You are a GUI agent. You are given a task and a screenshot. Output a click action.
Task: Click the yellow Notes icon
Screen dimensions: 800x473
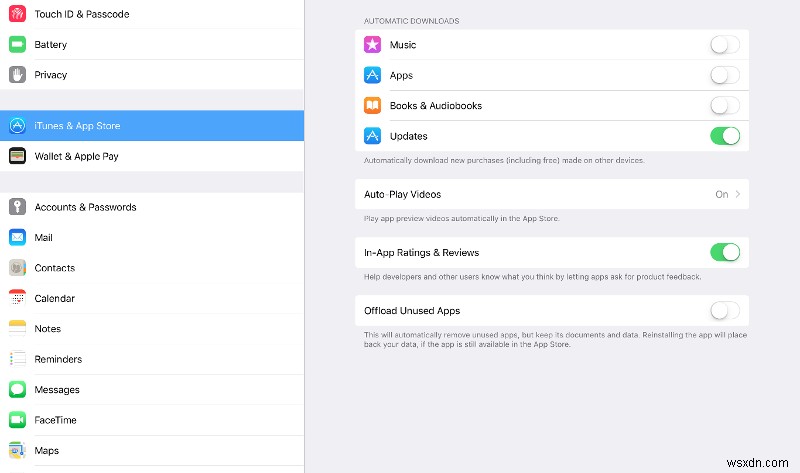click(x=17, y=329)
